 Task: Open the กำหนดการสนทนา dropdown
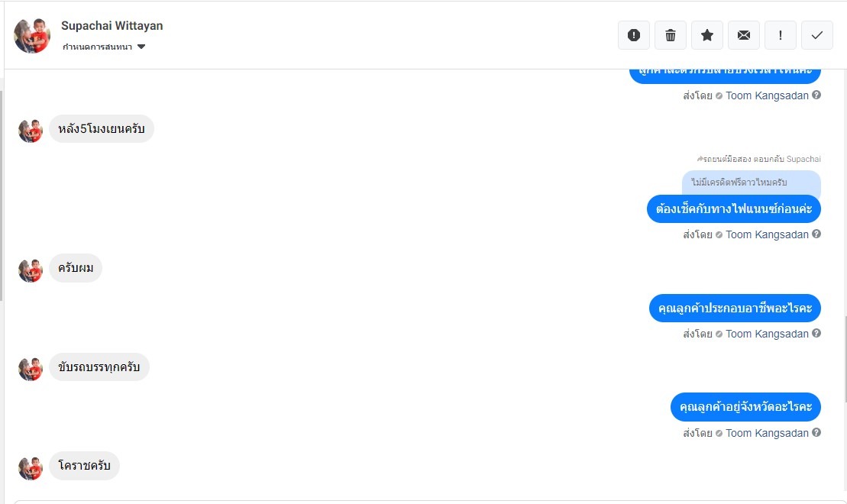click(x=98, y=47)
